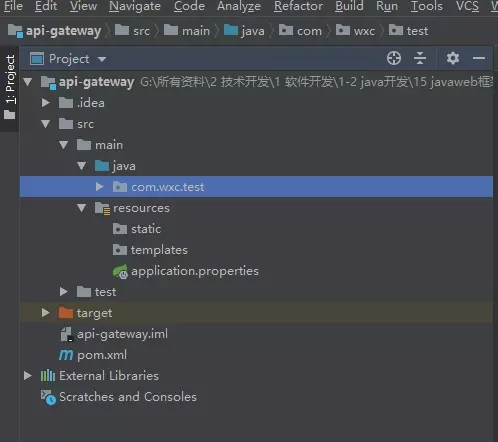
Task: Click the com.wxc.test package icon
Action: point(120,187)
